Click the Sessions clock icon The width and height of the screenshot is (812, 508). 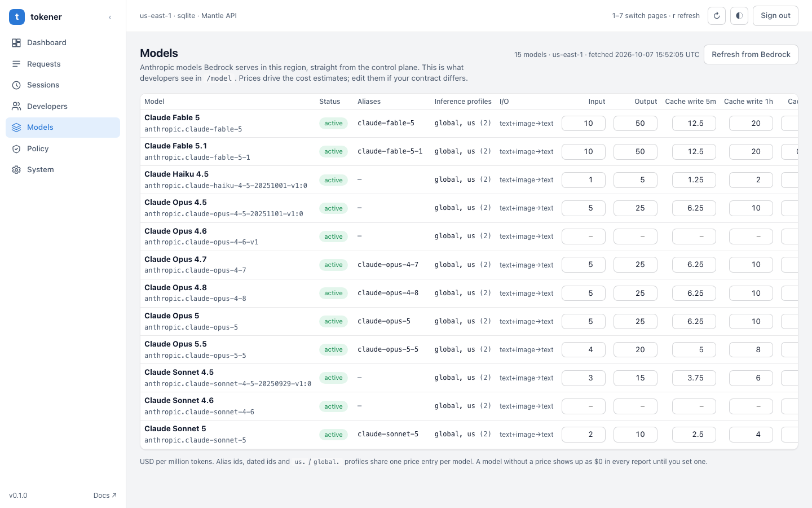coord(16,85)
